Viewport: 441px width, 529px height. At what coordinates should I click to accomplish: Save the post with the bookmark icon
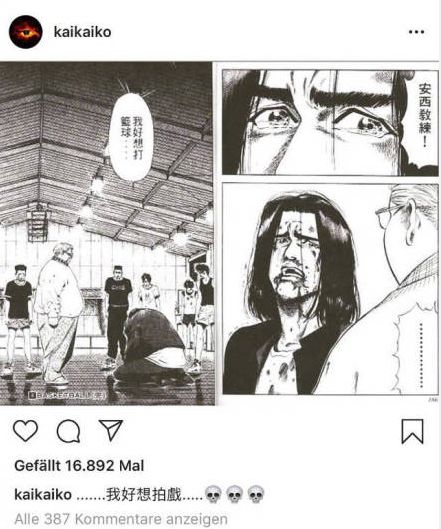click(x=412, y=431)
